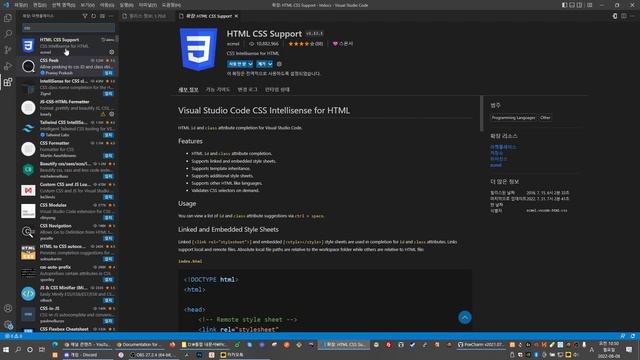Click the filter extensions funnel icon
This screenshot has width=640, height=360.
(85, 16)
